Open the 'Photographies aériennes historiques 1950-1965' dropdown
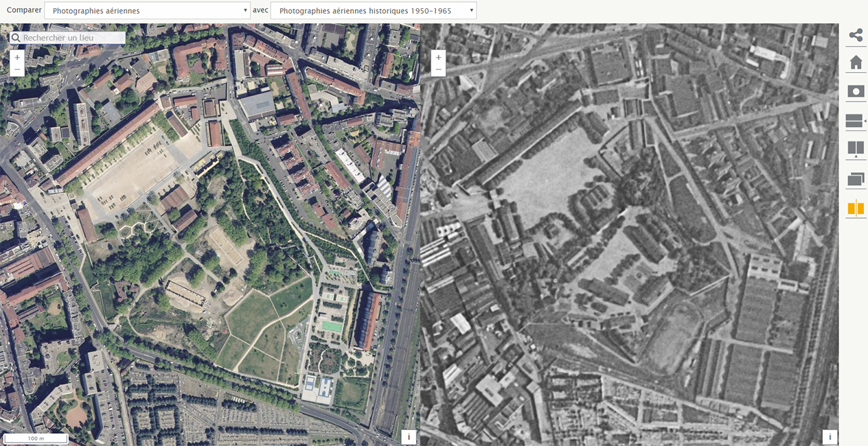The width and height of the screenshot is (868, 446). click(373, 11)
